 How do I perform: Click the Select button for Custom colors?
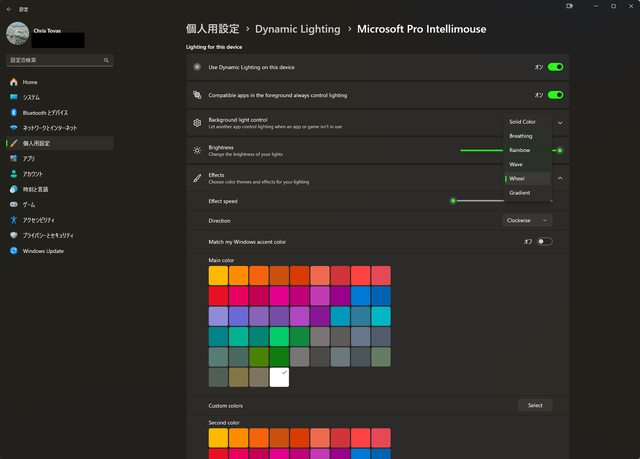tap(535, 406)
